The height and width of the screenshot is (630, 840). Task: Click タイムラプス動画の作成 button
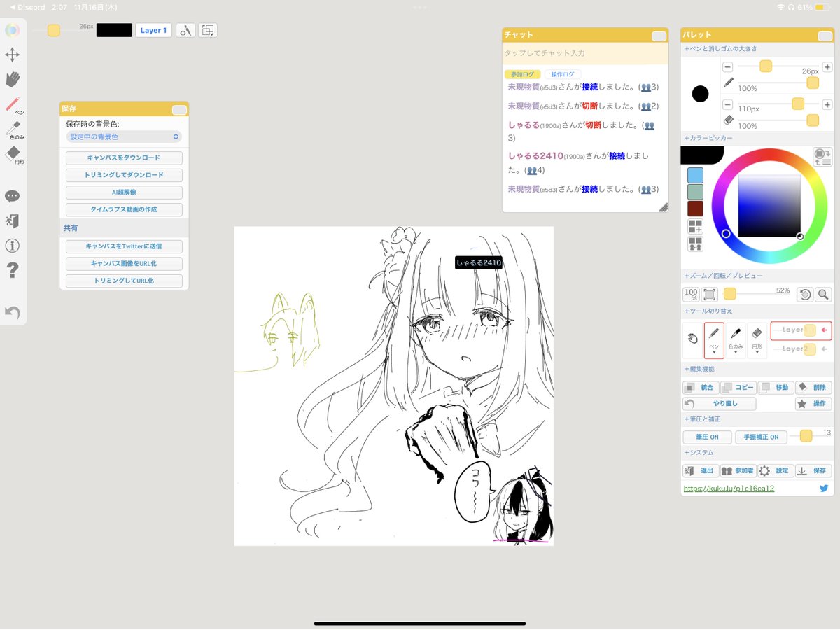(124, 210)
